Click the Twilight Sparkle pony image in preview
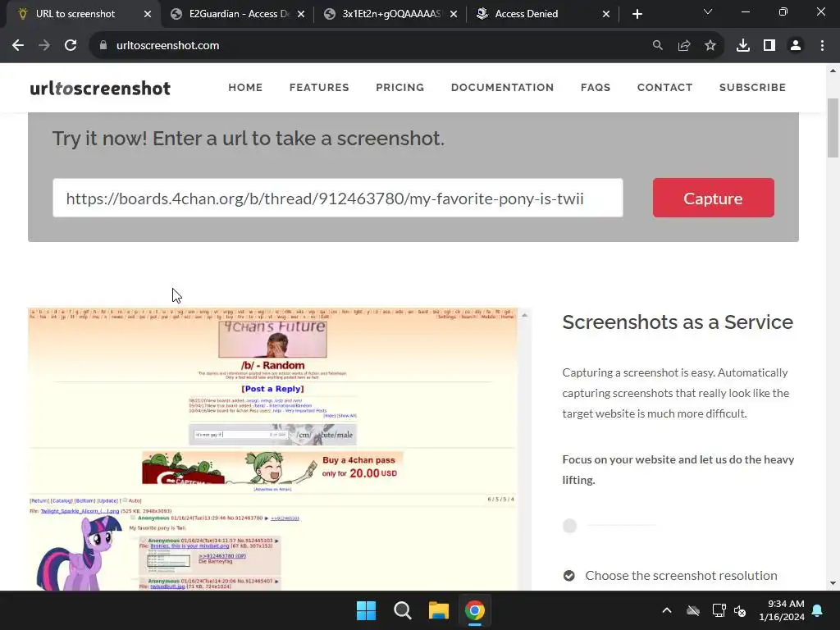Viewport: 840px width, 630px height. point(79,554)
